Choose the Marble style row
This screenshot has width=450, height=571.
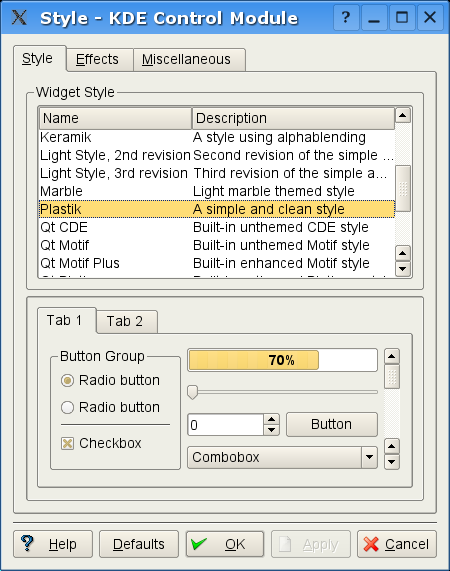pyautogui.click(x=217, y=191)
